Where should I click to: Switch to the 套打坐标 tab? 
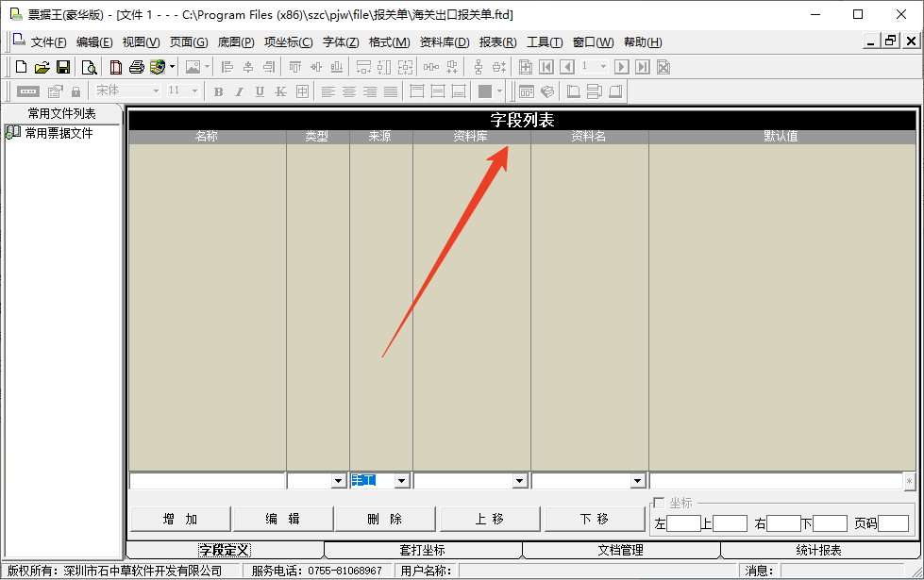point(423,550)
